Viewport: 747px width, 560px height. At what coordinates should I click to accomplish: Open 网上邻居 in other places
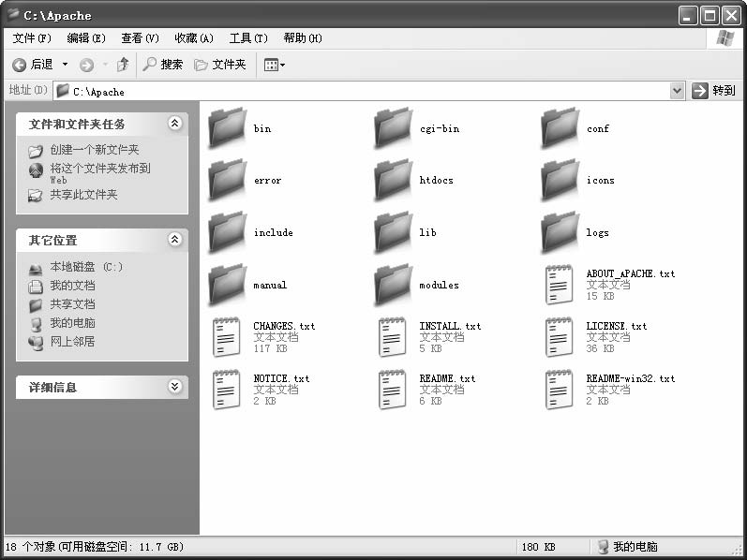[x=72, y=342]
